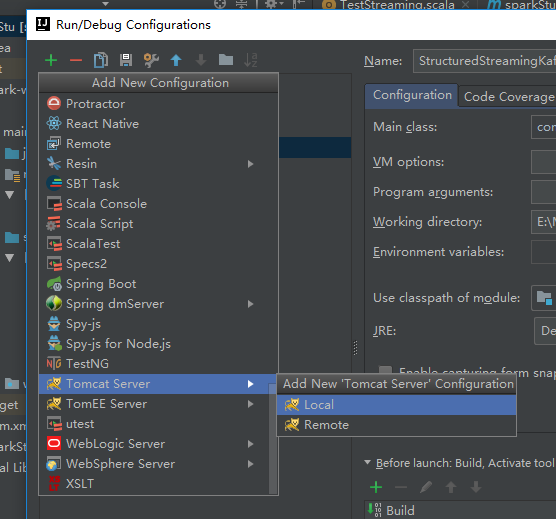556x519 pixels.
Task: Click the Working directory field
Action: (x=544, y=222)
